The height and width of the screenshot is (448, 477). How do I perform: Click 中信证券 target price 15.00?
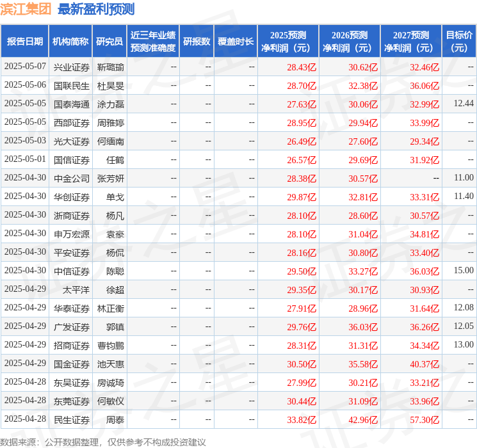[463, 271]
